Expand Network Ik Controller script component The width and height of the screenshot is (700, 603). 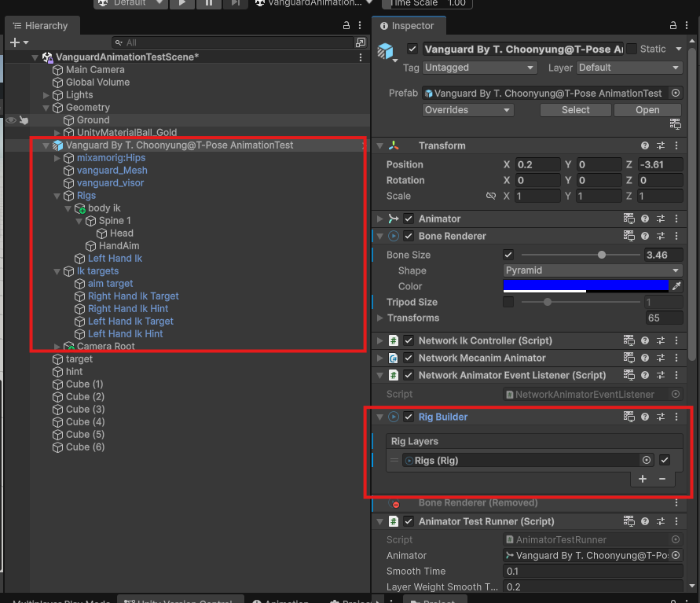(x=380, y=340)
